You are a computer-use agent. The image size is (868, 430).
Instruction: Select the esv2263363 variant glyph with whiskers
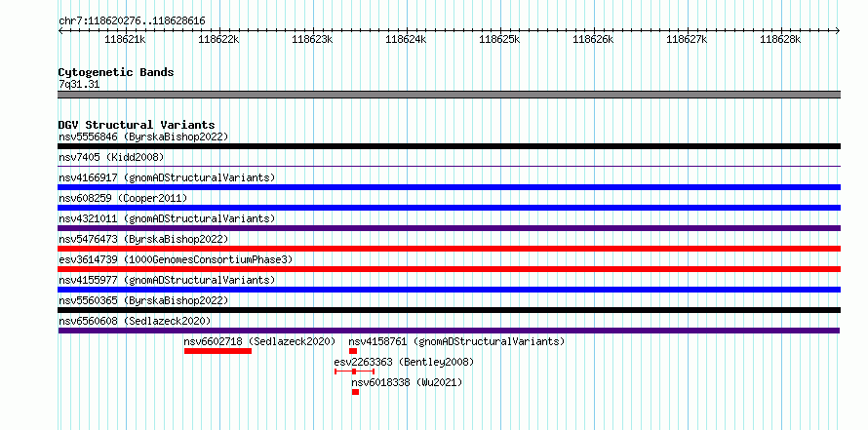click(x=355, y=371)
